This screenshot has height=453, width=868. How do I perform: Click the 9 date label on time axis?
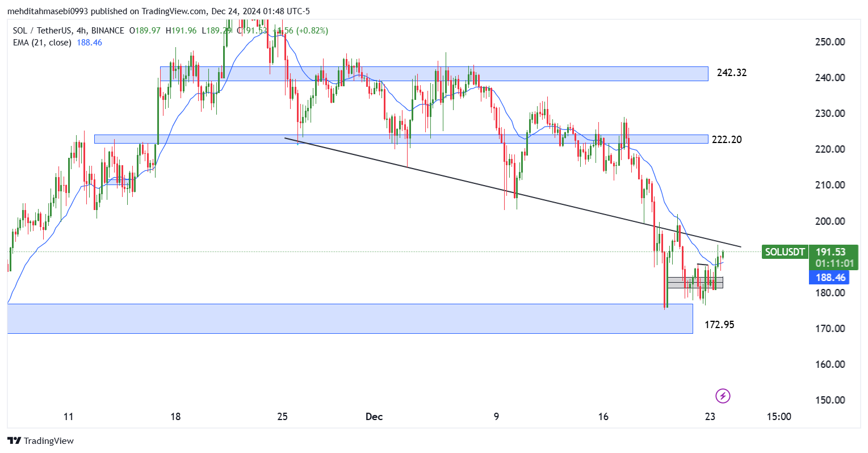tap(496, 417)
